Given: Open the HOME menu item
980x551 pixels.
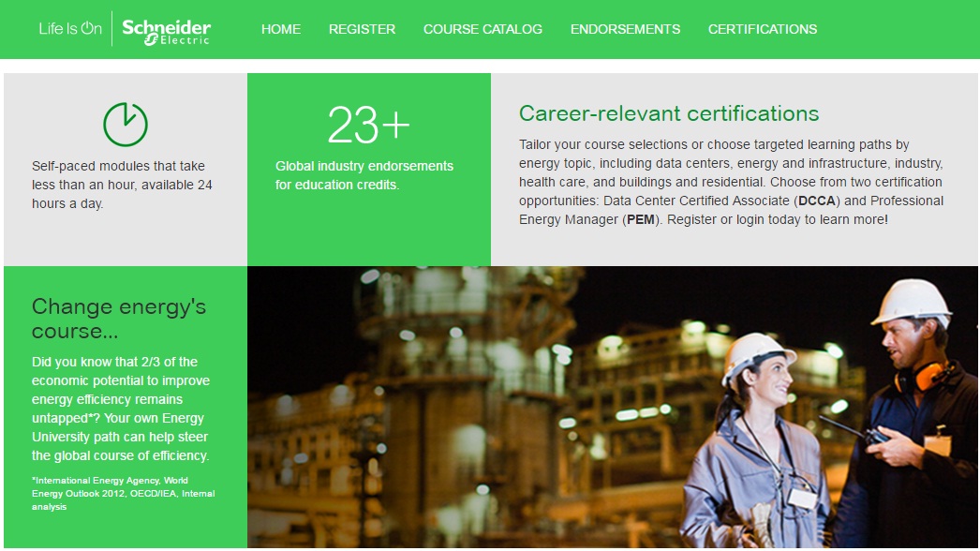Looking at the screenshot, I should [x=280, y=29].
